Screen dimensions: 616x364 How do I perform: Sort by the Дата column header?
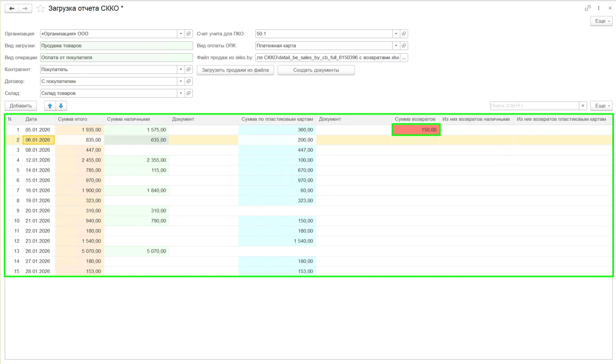coord(38,119)
